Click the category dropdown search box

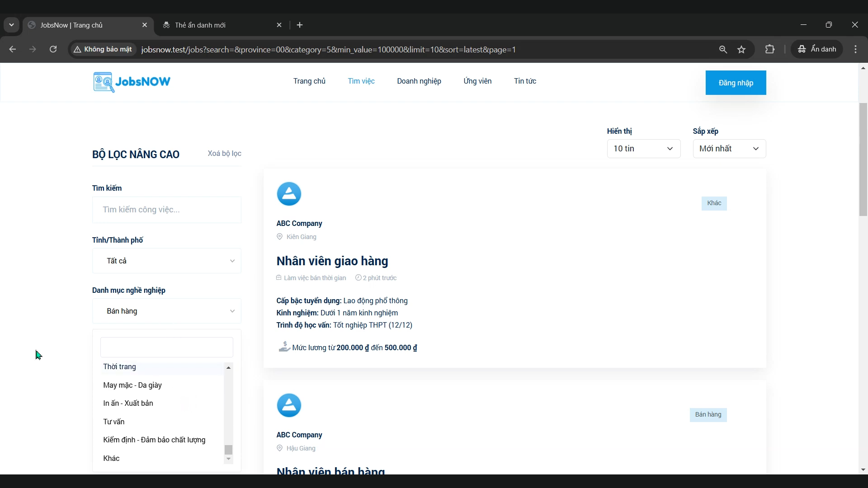(x=167, y=347)
